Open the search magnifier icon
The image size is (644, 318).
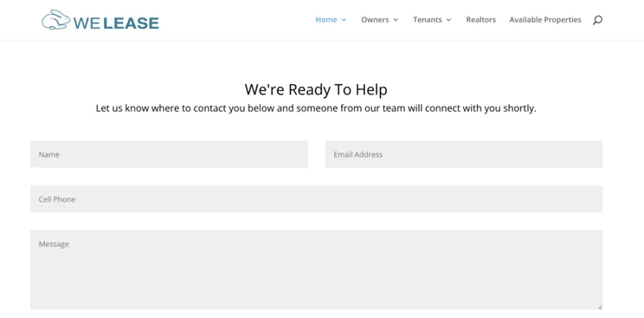coord(597,20)
